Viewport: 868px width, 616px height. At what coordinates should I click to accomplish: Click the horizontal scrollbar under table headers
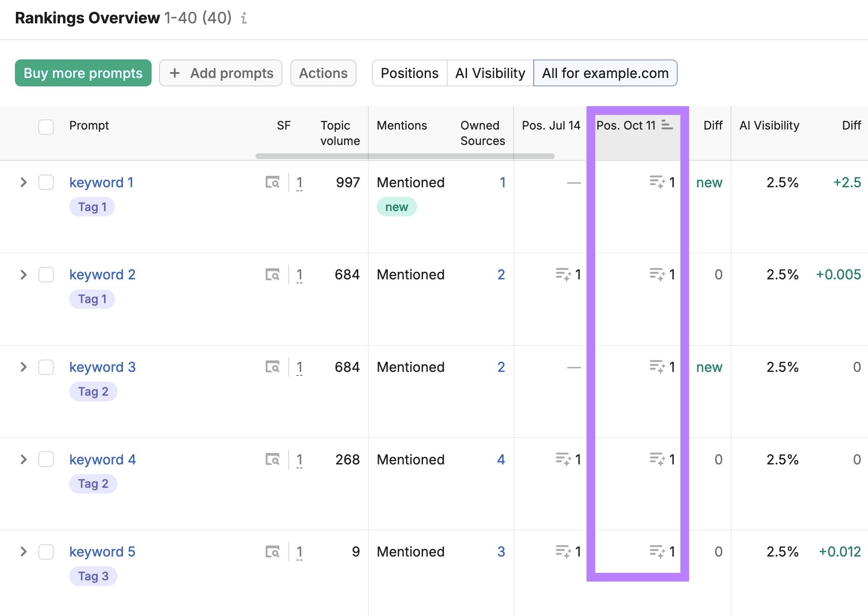click(405, 156)
